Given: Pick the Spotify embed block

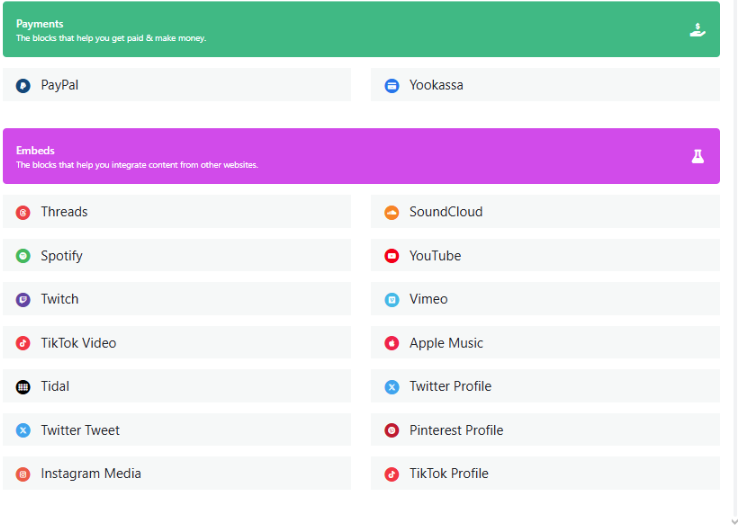Looking at the screenshot, I should click(177, 255).
